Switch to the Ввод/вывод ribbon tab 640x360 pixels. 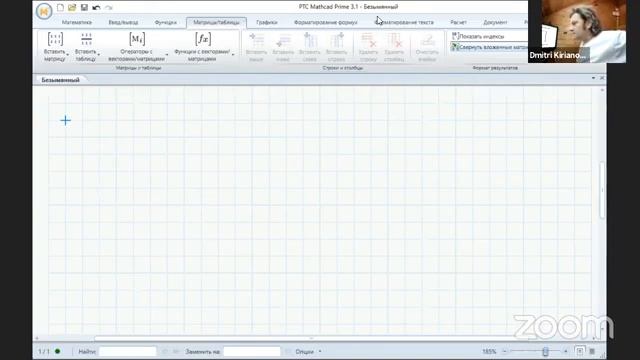(123, 22)
